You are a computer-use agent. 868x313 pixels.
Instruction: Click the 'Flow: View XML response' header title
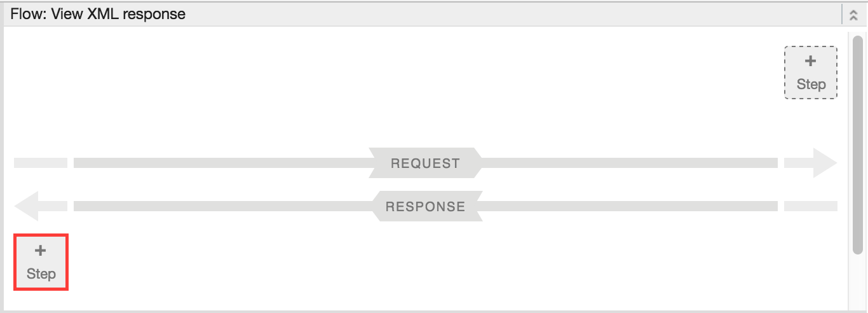[98, 13]
